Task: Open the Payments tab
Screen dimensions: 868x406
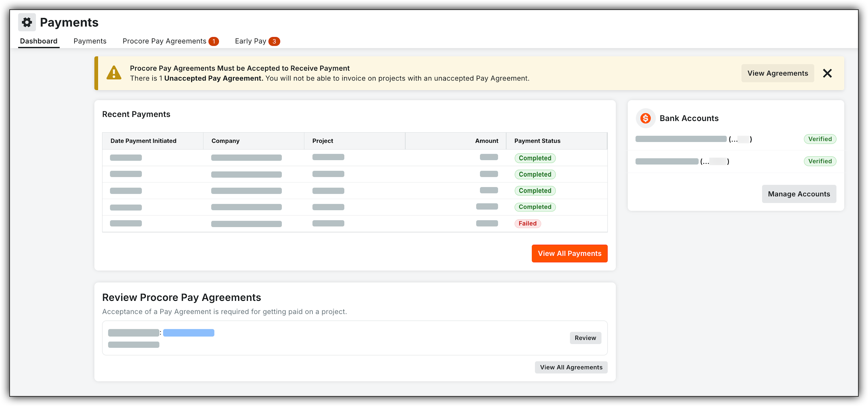Action: (x=90, y=41)
